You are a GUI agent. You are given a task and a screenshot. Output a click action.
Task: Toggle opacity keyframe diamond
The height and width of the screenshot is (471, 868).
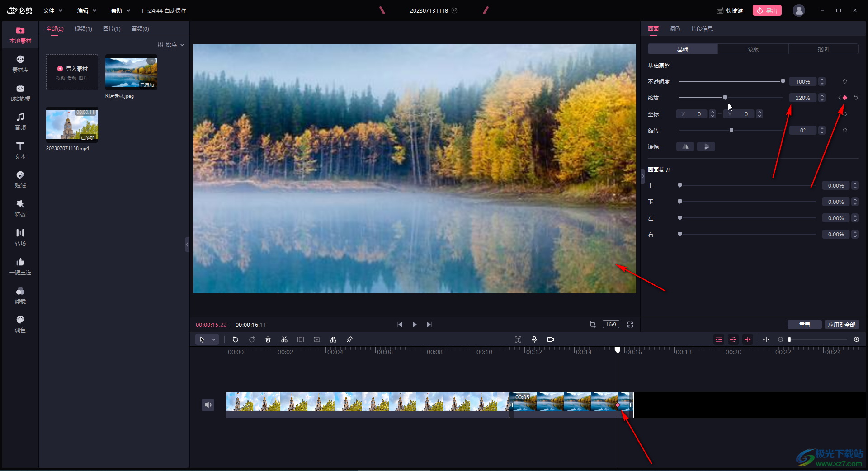coord(845,81)
